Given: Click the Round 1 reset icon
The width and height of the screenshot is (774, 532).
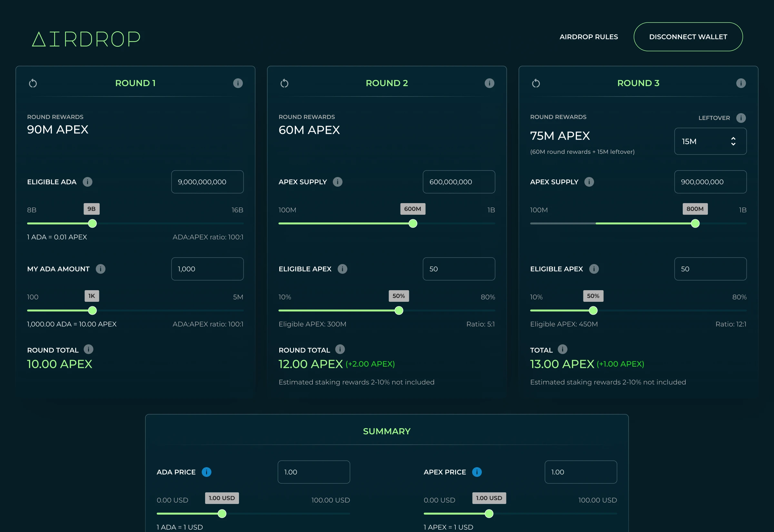Looking at the screenshot, I should point(33,83).
